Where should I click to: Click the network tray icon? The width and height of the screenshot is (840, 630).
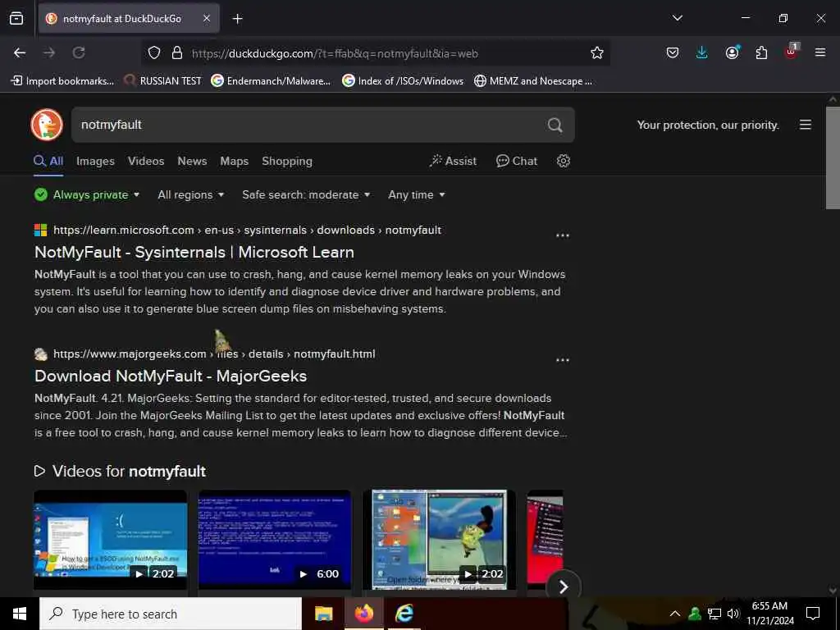714,614
